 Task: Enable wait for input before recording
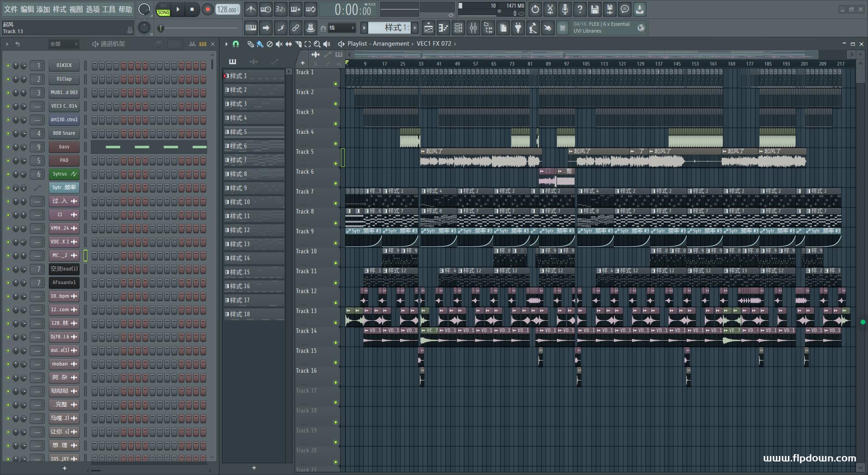click(265, 9)
